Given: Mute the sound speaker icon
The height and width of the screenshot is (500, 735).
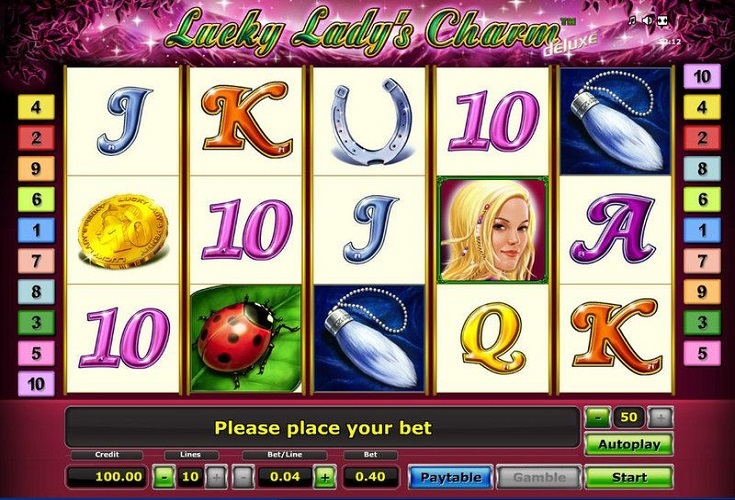Looking at the screenshot, I should (647, 20).
